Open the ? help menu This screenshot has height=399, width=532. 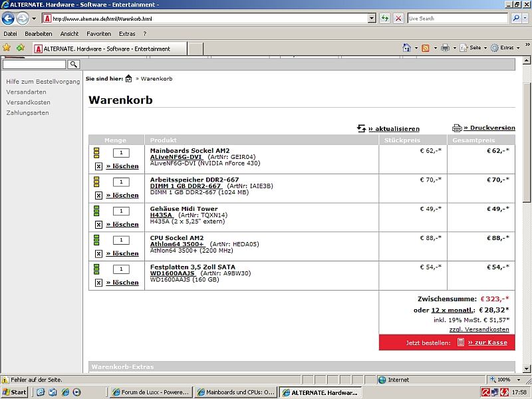145,34
